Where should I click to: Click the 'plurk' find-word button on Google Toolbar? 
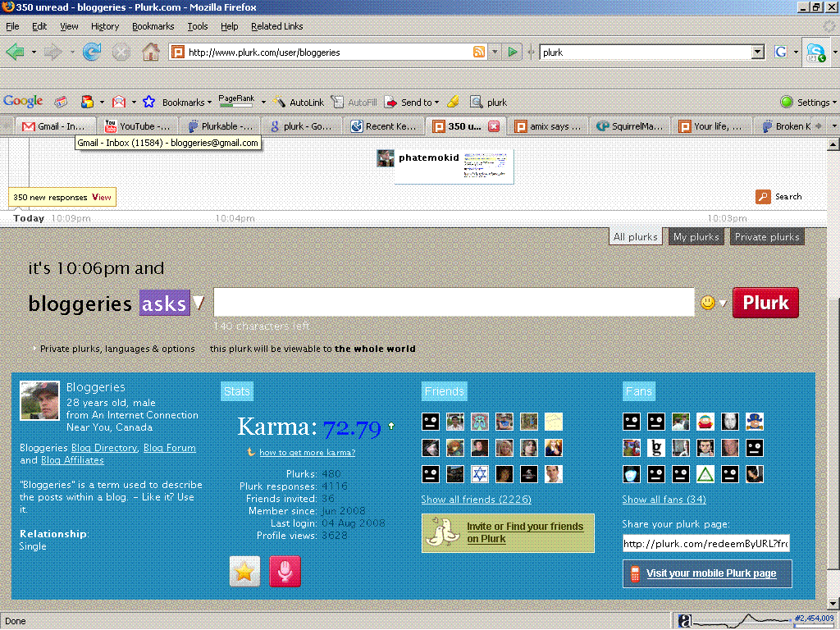click(x=488, y=103)
